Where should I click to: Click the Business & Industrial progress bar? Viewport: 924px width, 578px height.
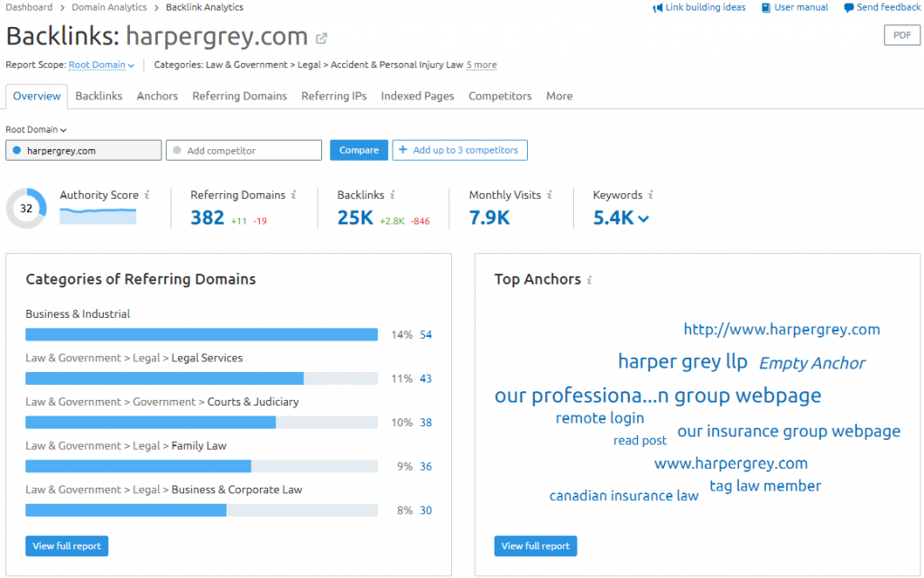[201, 335]
